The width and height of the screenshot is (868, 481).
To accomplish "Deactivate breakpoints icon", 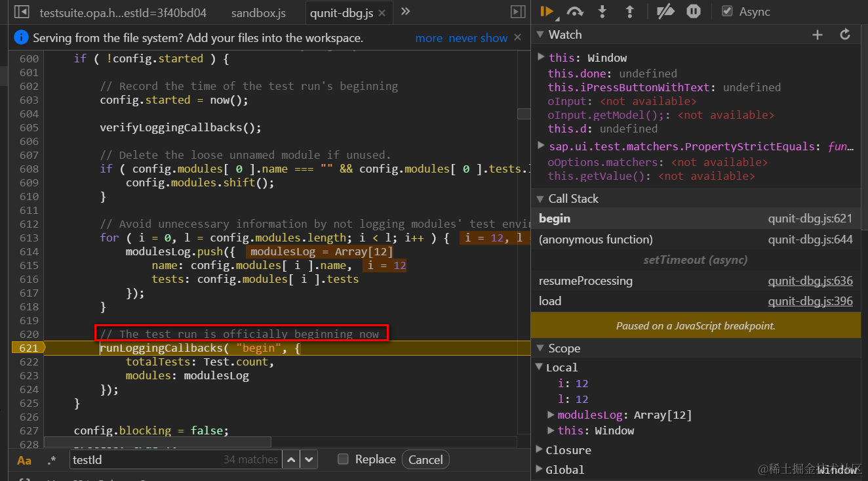I will tap(665, 11).
